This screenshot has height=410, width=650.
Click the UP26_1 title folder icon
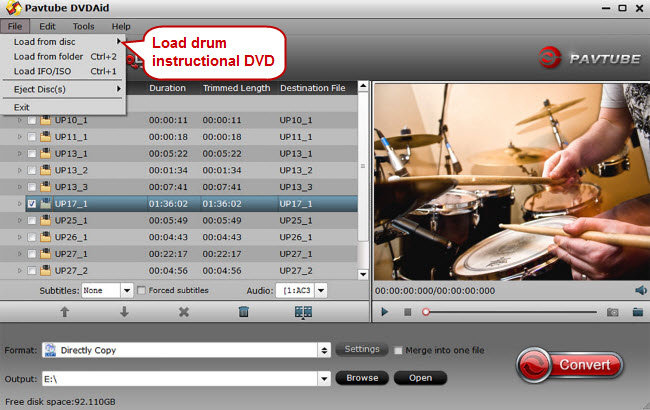pos(45,237)
